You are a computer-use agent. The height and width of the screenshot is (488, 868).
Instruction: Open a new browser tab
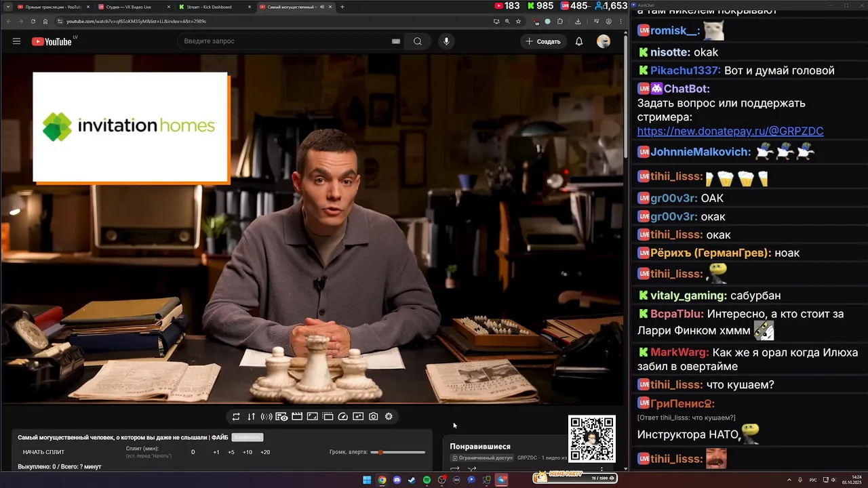pyautogui.click(x=342, y=7)
